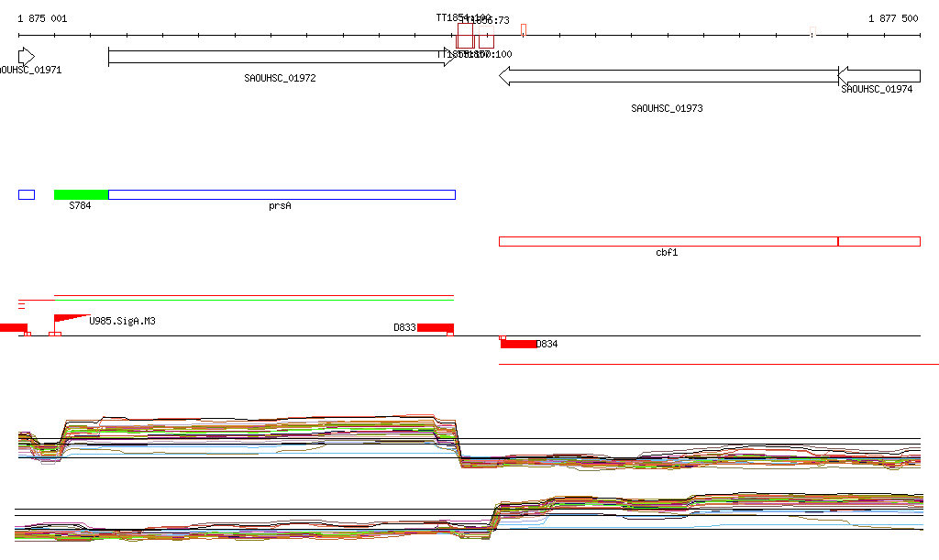This screenshot has height=560, width=939.
Task: Select the green S784 segment
Action: pyautogui.click(x=81, y=194)
